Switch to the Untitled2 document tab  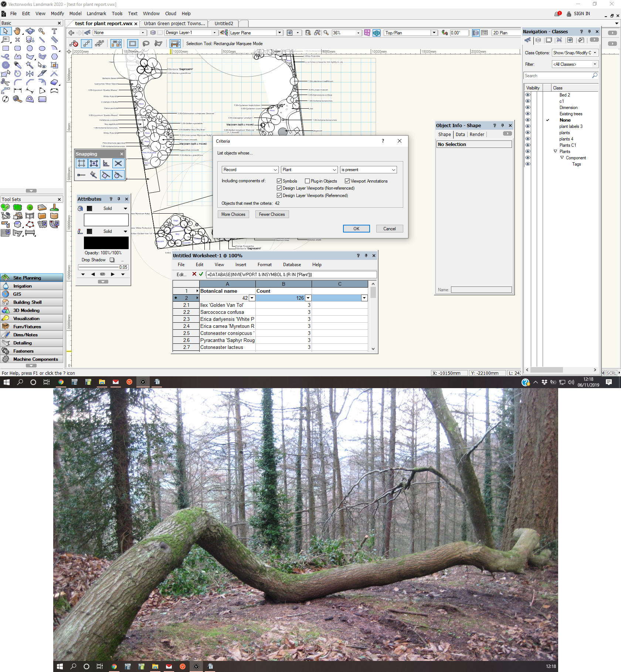[x=224, y=24]
